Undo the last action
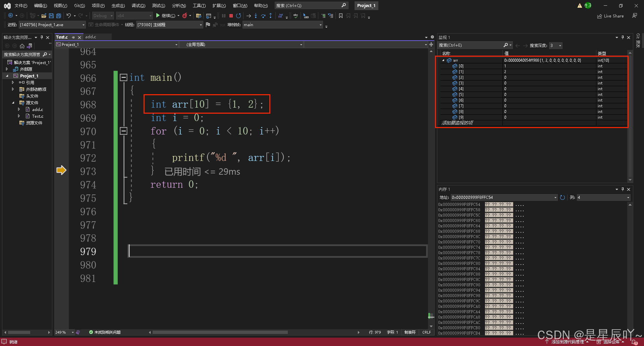Viewport: 644px width, 346px height. point(68,15)
